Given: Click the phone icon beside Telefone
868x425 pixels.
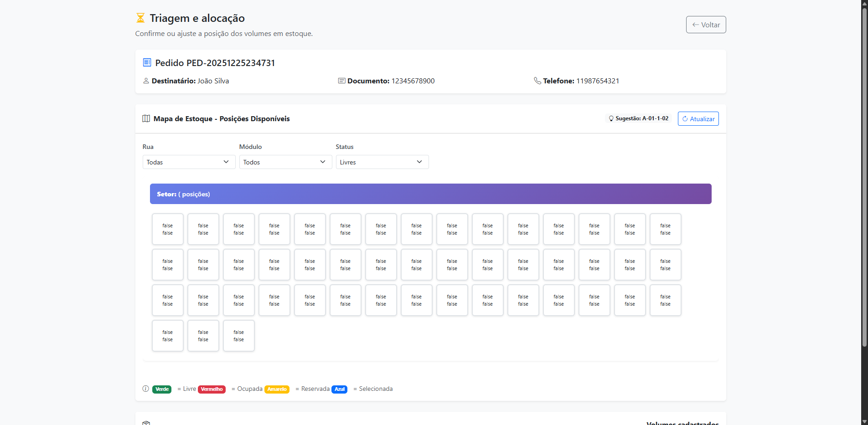Looking at the screenshot, I should click(537, 81).
